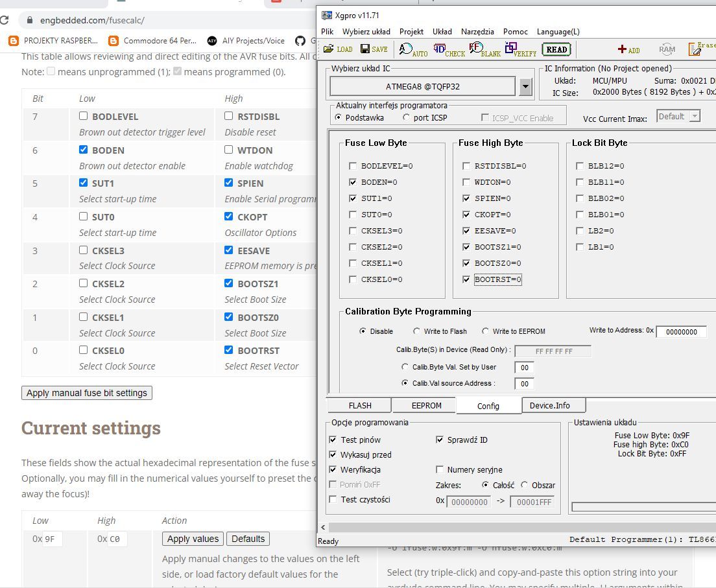The width and height of the screenshot is (716, 588).
Task: Switch to the EEPROM tab
Action: coord(426,406)
